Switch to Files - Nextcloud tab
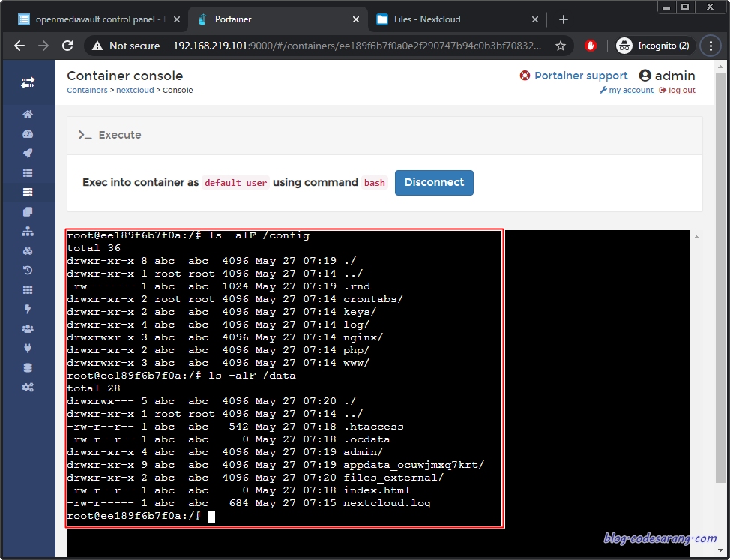This screenshot has width=730, height=560. pos(456,19)
